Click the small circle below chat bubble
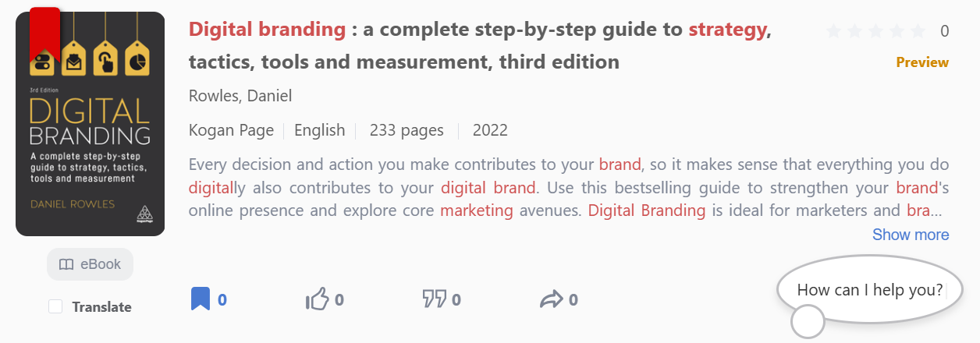The image size is (980, 343). click(808, 320)
